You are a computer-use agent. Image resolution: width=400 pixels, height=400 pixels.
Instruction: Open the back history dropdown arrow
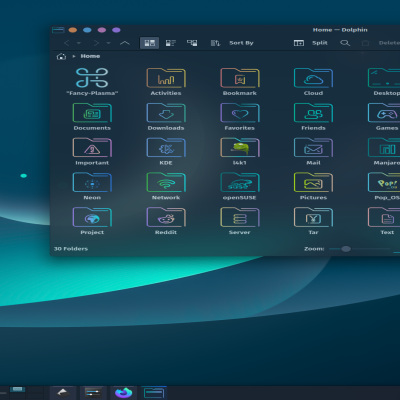click(79, 43)
